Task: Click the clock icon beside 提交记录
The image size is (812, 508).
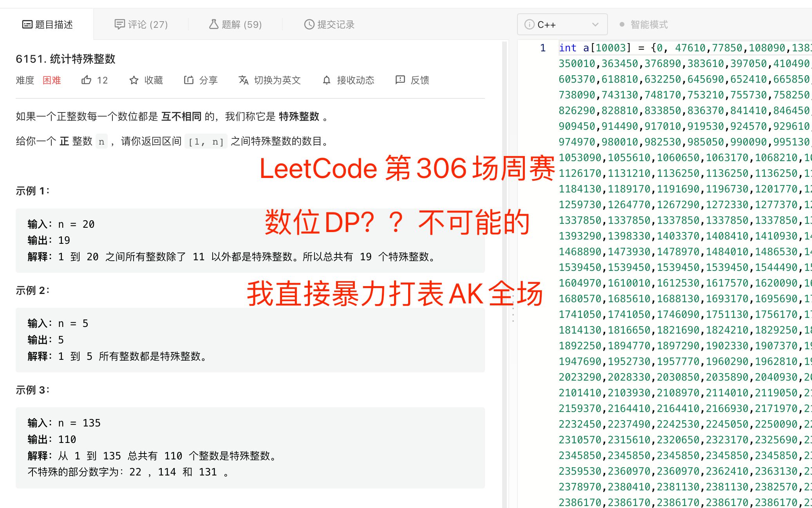Action: coord(309,24)
